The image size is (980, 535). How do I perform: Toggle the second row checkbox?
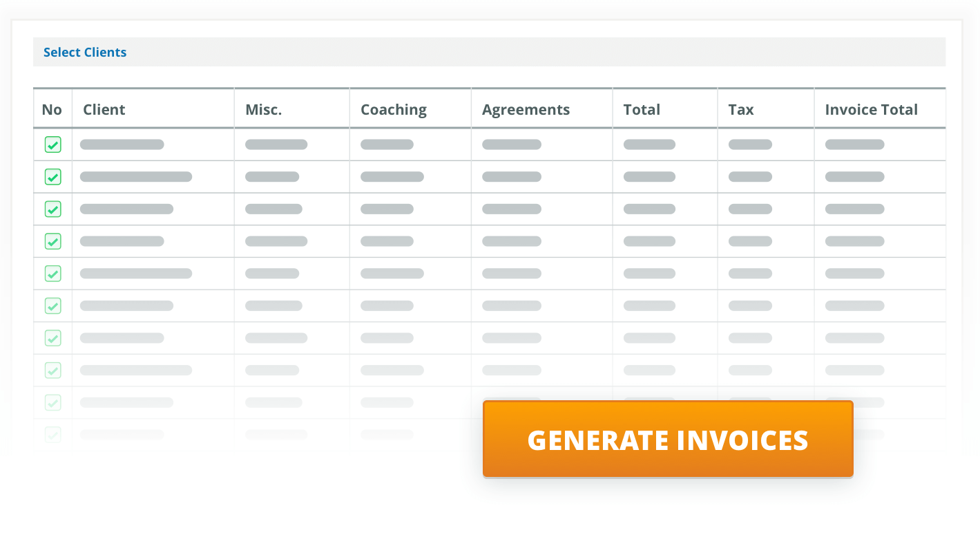[x=52, y=177]
